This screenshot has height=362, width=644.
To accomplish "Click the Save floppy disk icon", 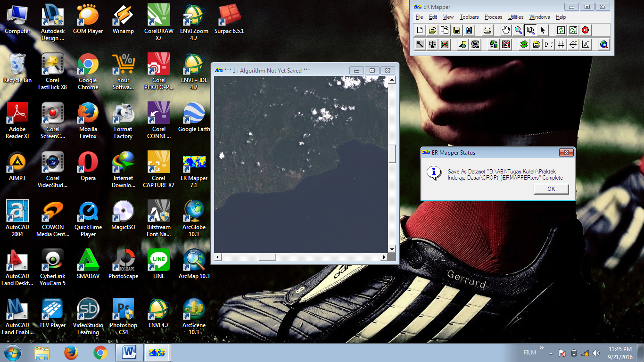I will coord(456,30).
